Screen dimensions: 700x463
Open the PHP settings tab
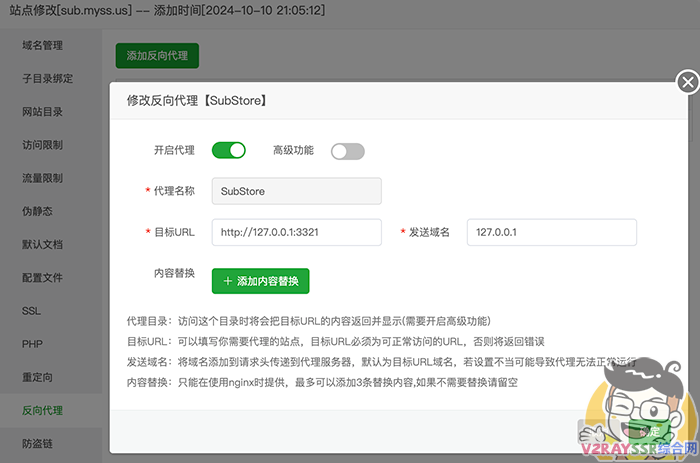(32, 344)
